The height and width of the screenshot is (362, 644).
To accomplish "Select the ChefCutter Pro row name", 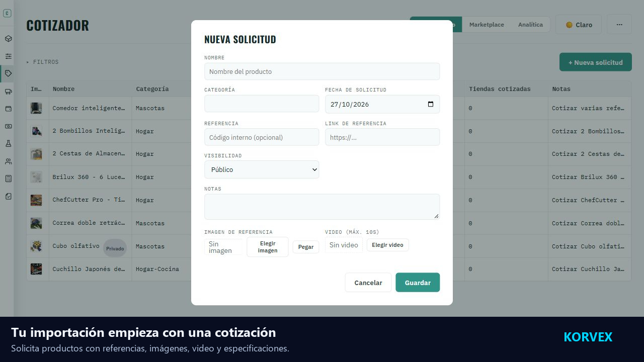I will pyautogui.click(x=89, y=200).
